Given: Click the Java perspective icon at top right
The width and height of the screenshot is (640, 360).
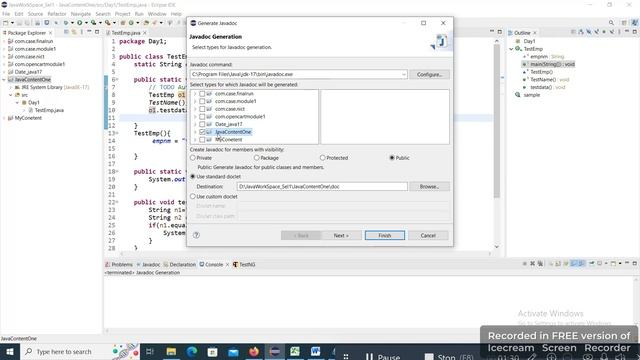Looking at the screenshot, I should coord(634,23).
